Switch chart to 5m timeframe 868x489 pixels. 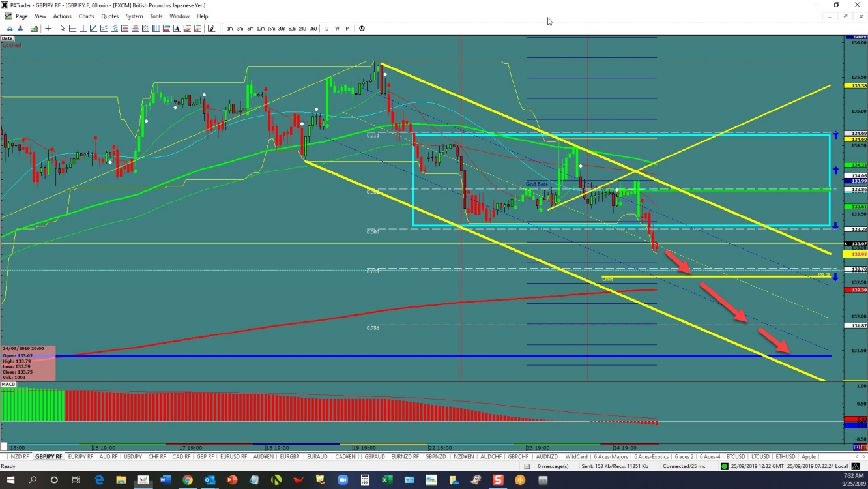click(x=250, y=29)
